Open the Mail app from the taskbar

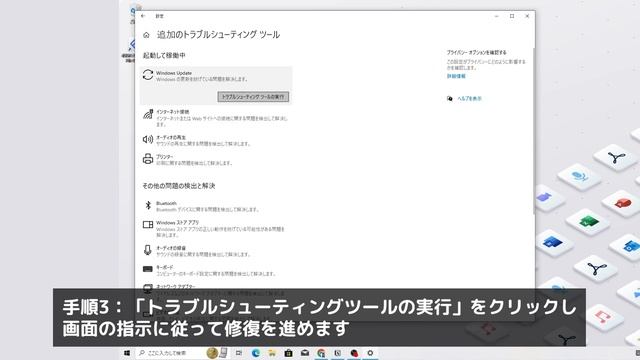pos(304,353)
